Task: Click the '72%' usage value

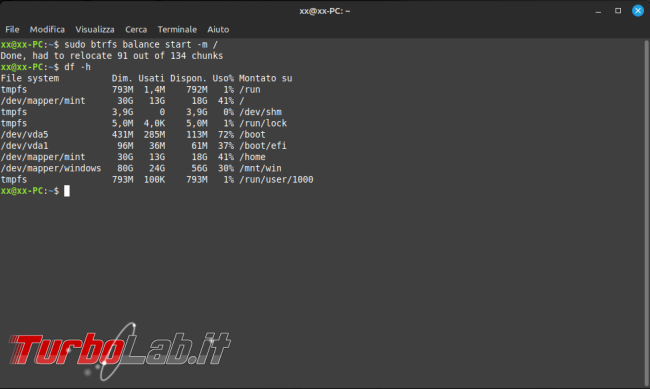Action: click(x=226, y=134)
